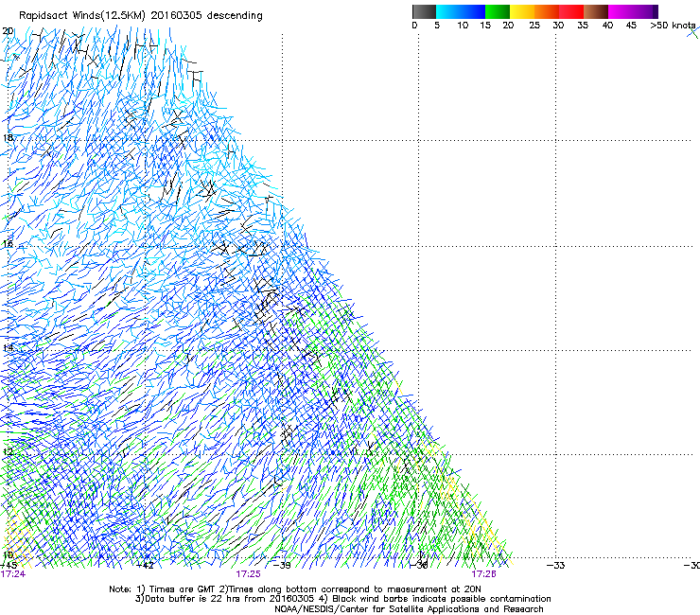
Task: Click longitude label '-33' on bottom axis
Action: (x=555, y=566)
